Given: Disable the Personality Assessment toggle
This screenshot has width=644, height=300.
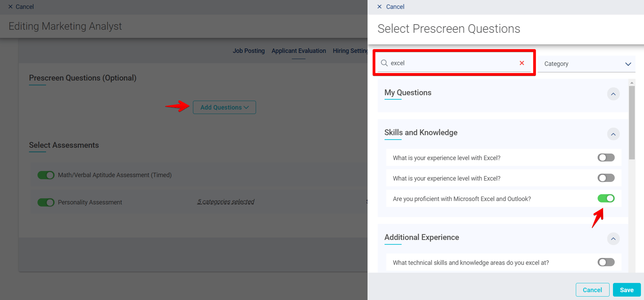Looking at the screenshot, I should (46, 202).
